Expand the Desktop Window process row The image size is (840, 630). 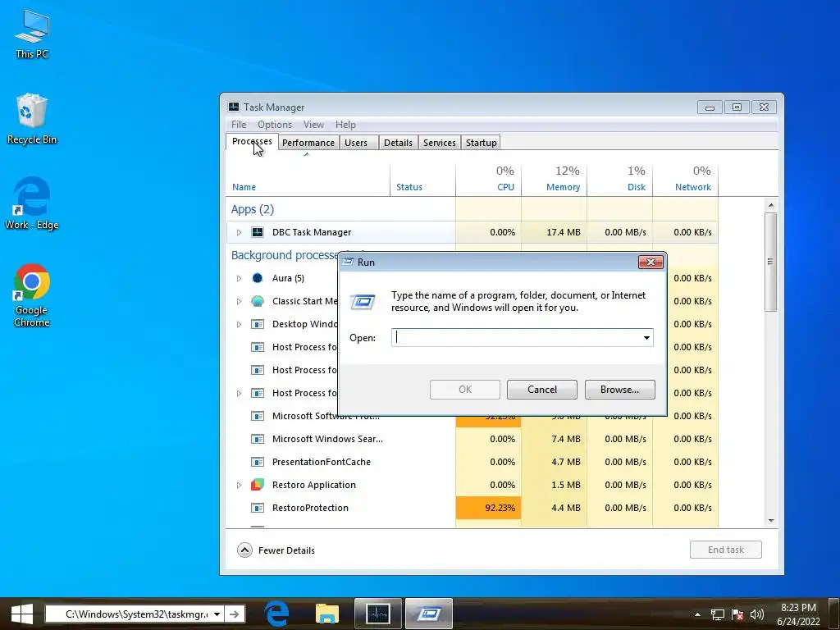[239, 324]
